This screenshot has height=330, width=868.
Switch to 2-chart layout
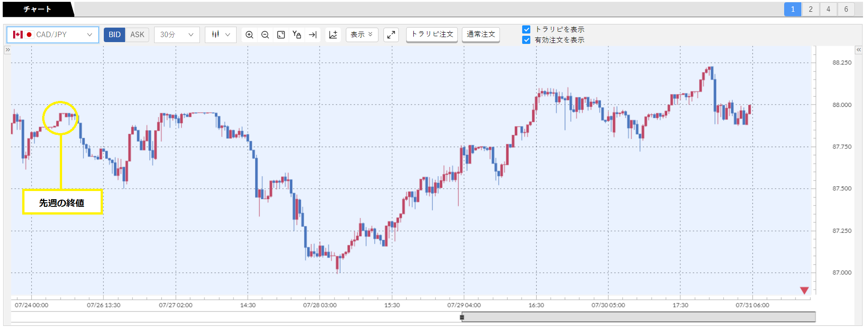pyautogui.click(x=810, y=9)
